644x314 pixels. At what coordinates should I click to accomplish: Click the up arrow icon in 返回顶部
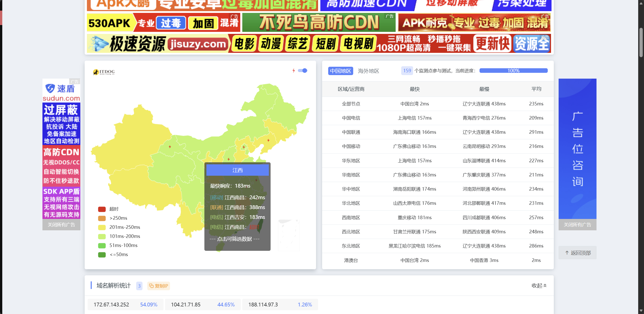[x=567, y=253]
